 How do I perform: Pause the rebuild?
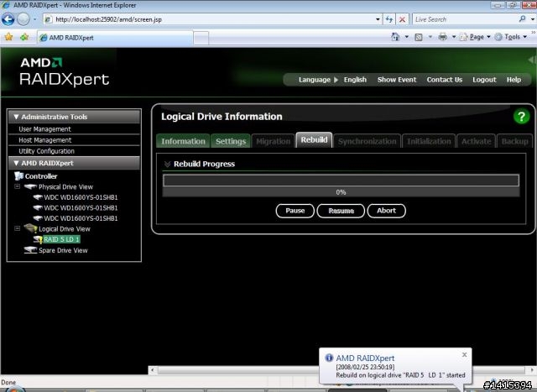click(295, 211)
